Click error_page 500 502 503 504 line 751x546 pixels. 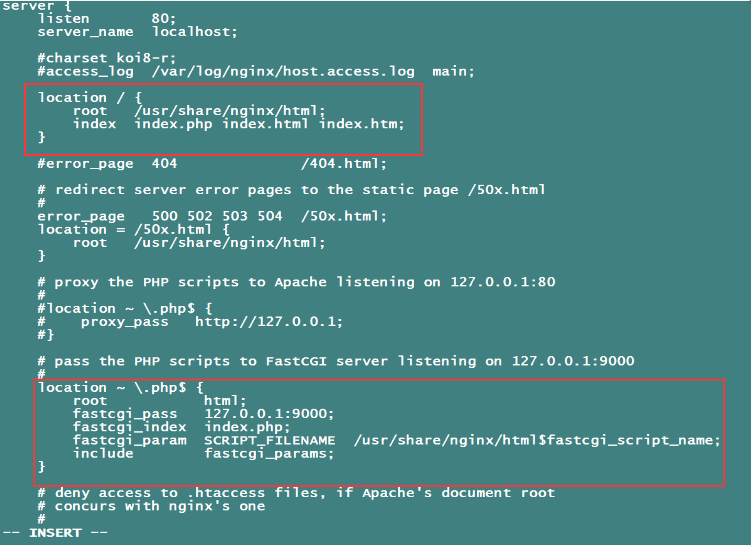pyautogui.click(x=212, y=216)
